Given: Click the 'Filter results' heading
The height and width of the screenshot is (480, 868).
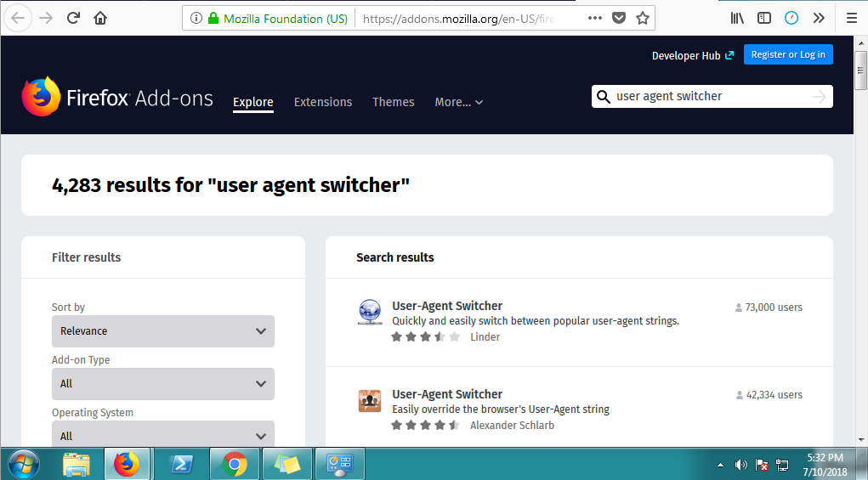Looking at the screenshot, I should click(x=86, y=257).
